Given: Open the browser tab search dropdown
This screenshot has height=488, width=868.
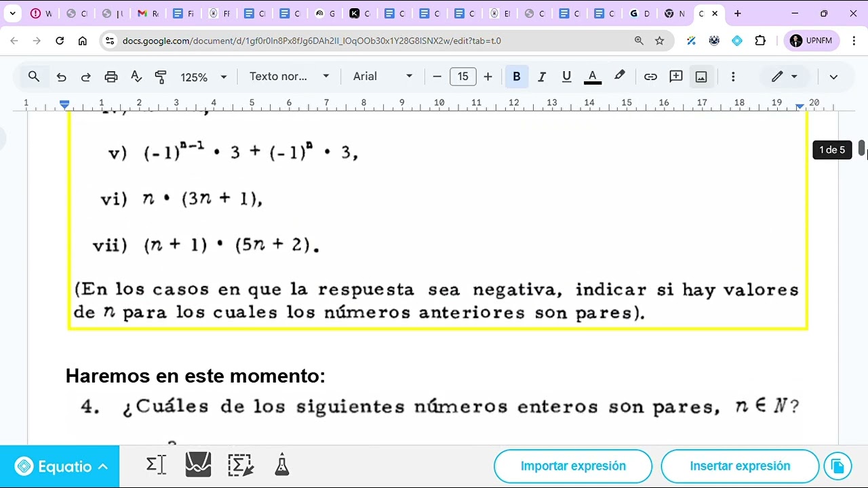Looking at the screenshot, I should pos(12,14).
